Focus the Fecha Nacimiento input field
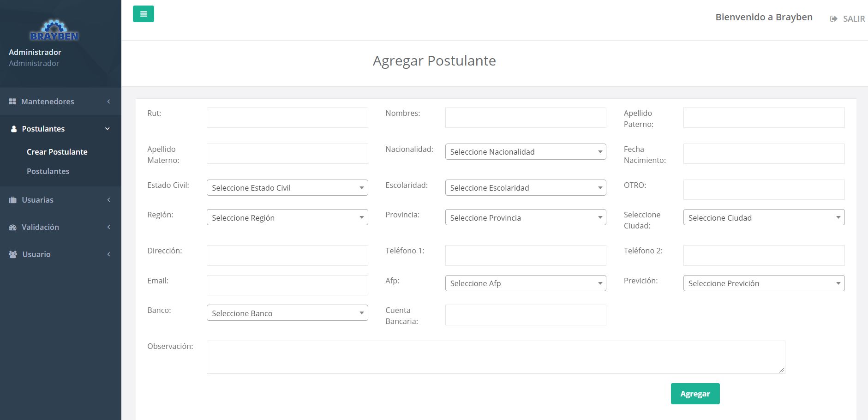 (x=764, y=154)
